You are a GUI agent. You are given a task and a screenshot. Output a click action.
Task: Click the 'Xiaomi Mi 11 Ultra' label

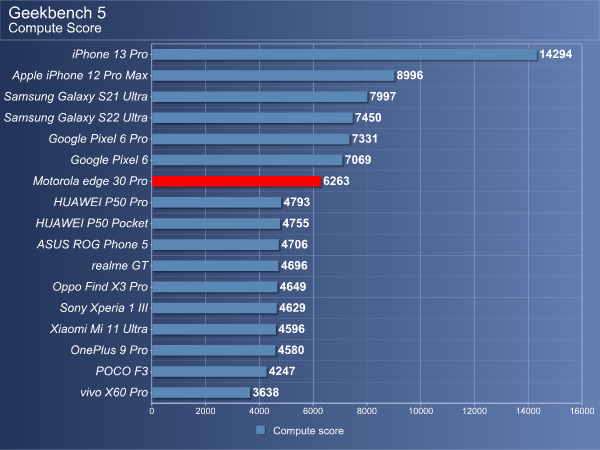click(99, 329)
